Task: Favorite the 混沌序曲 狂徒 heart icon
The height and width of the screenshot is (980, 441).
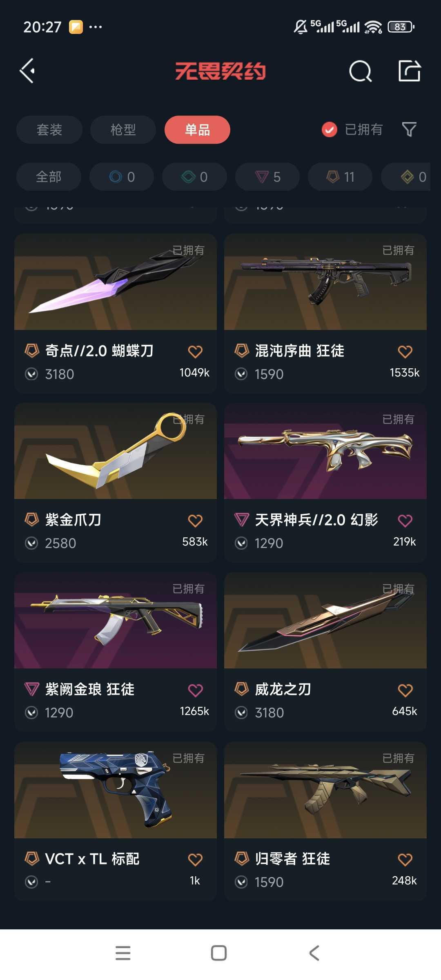Action: pyautogui.click(x=405, y=352)
